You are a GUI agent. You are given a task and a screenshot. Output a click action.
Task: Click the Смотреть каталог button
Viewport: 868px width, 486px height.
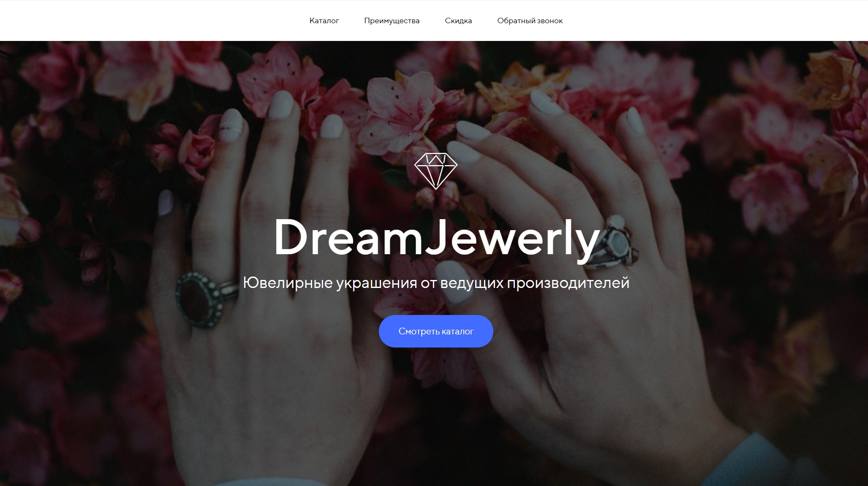click(436, 331)
